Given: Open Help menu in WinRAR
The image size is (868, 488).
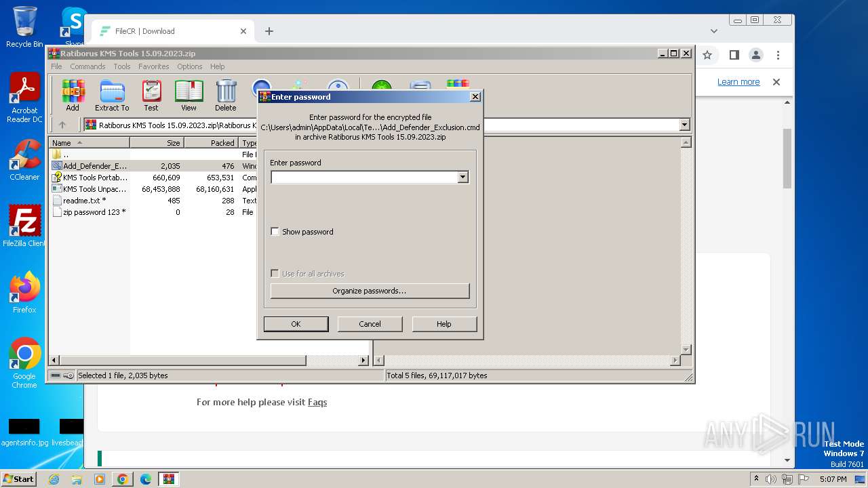Looking at the screenshot, I should coord(217,66).
